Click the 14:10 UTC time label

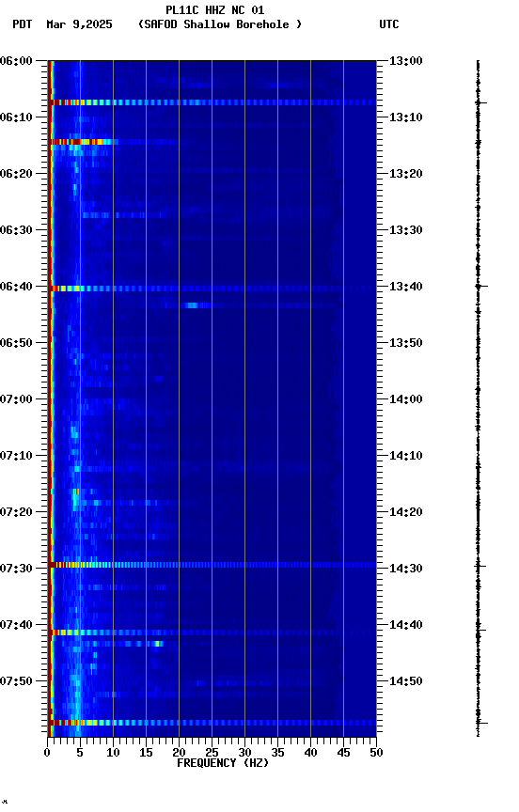coord(406,456)
